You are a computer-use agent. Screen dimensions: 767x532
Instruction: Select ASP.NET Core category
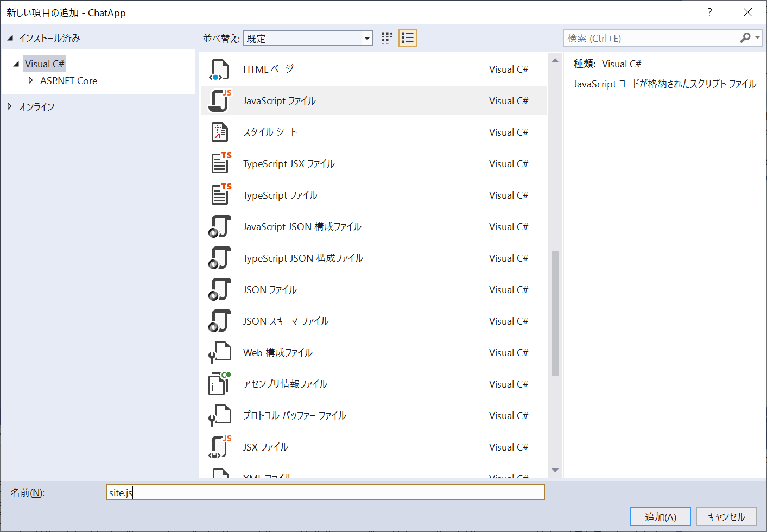(x=69, y=81)
